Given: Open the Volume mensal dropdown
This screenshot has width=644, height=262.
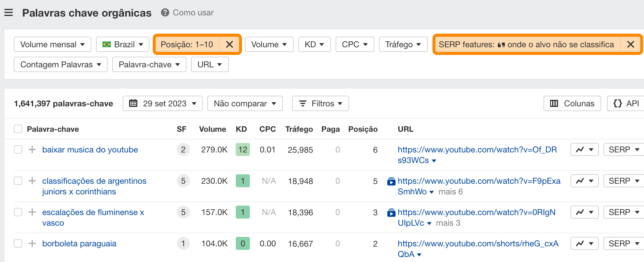Looking at the screenshot, I should click(52, 44).
